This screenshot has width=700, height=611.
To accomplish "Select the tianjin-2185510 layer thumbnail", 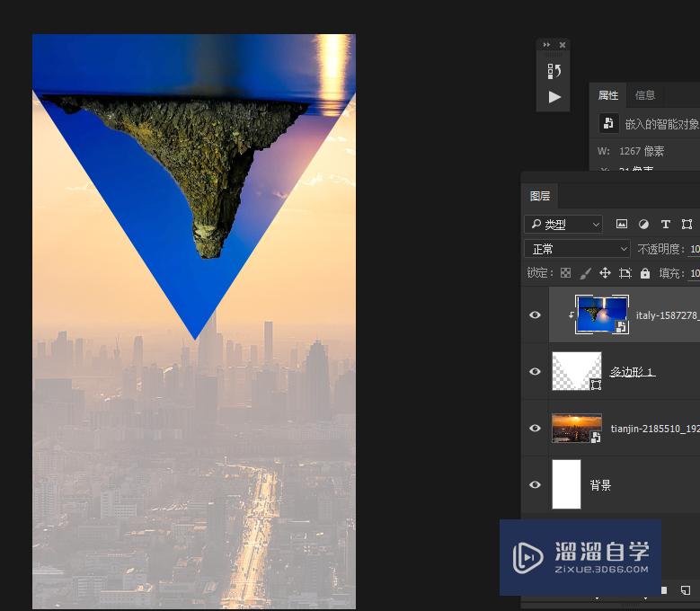I will [577, 428].
